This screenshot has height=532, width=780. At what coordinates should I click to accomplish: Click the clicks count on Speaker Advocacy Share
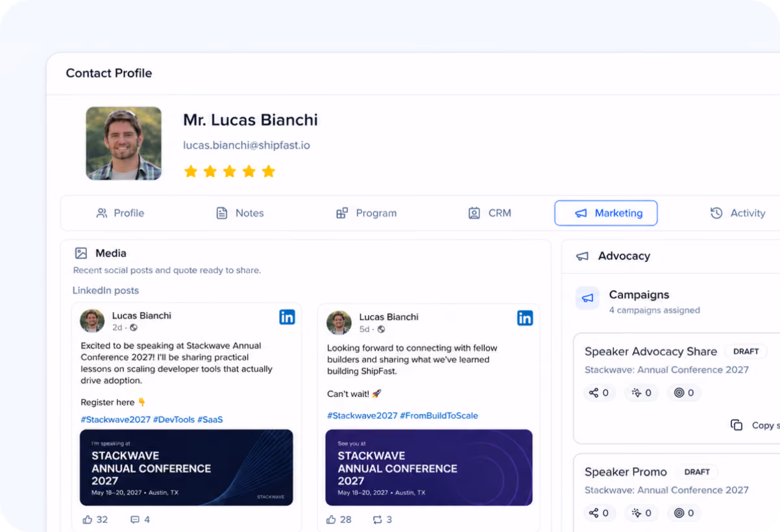(642, 393)
